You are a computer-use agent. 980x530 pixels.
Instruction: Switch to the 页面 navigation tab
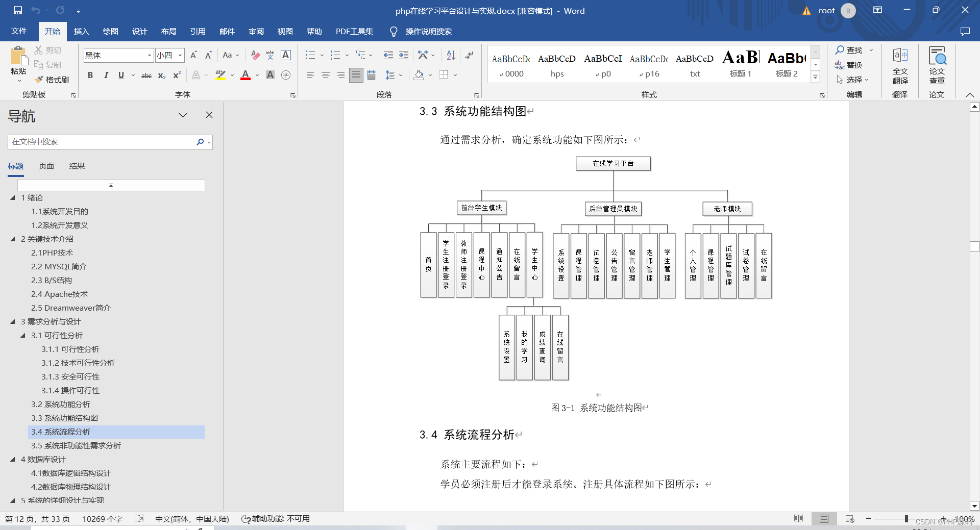[x=46, y=166]
